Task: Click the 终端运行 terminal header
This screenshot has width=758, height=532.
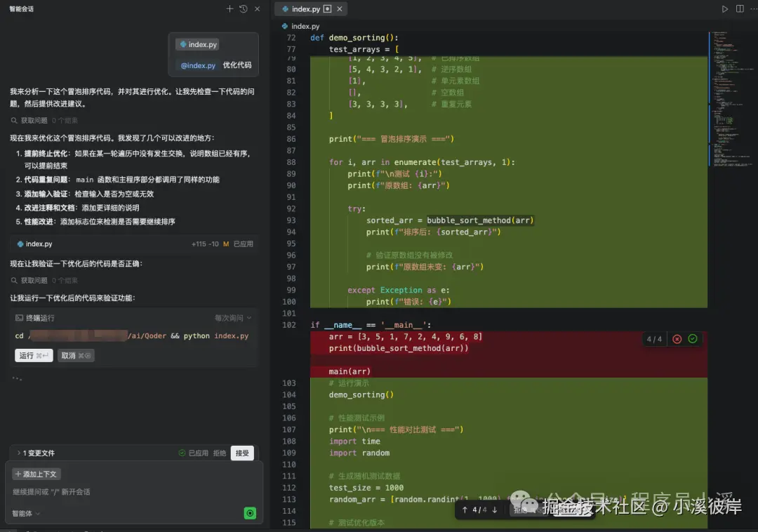Action: coord(35,318)
